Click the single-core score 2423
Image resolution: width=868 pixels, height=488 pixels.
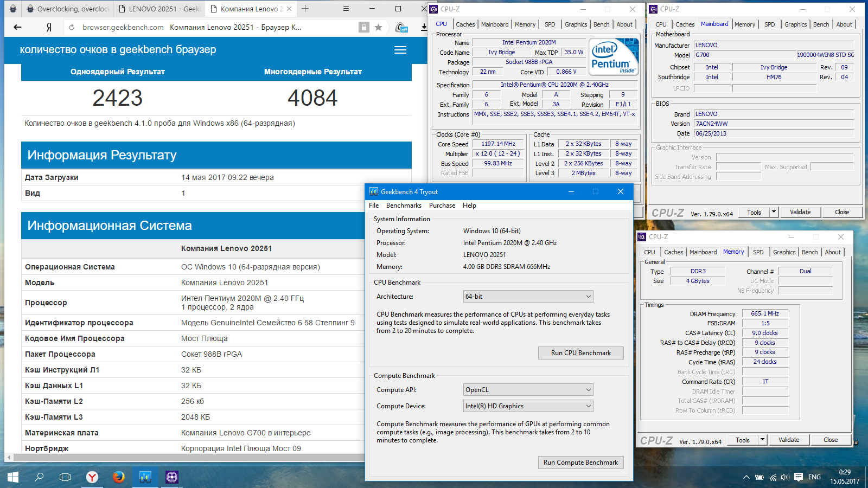click(118, 98)
